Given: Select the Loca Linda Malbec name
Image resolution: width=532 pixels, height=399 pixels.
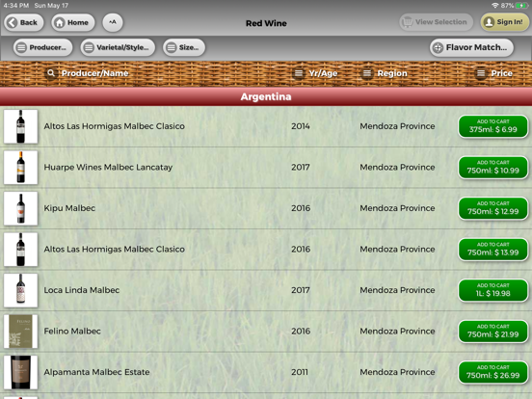Looking at the screenshot, I should click(x=82, y=290).
